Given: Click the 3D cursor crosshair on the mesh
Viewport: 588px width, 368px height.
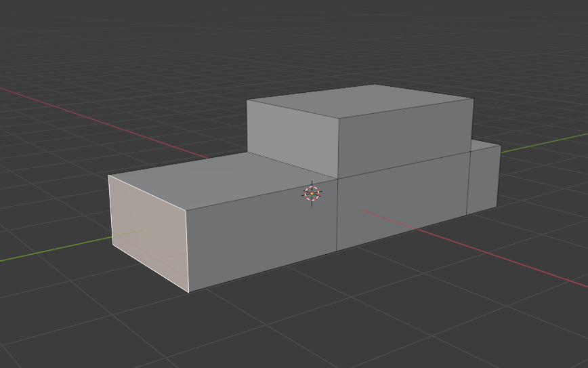Looking at the screenshot, I should click(x=312, y=194).
